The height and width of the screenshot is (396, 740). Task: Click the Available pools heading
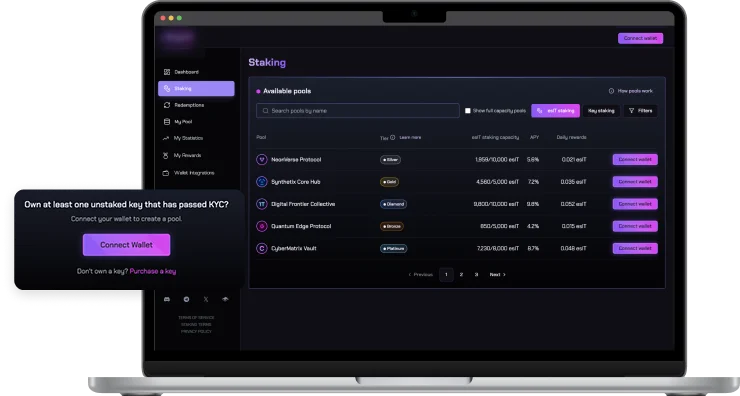tap(287, 91)
